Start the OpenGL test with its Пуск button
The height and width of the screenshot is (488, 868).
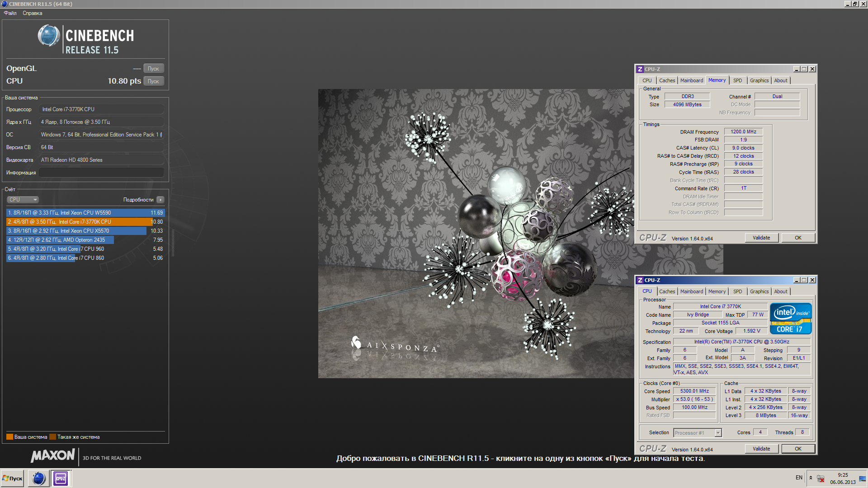pos(154,69)
